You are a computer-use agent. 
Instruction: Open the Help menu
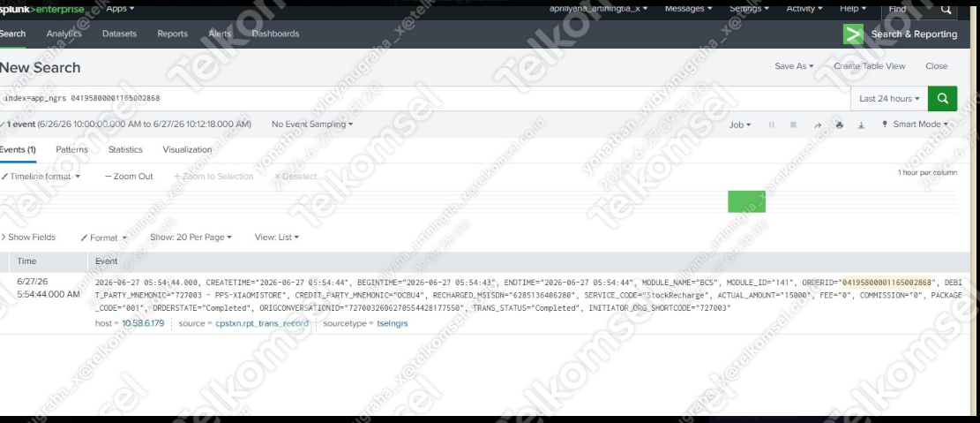coord(853,9)
